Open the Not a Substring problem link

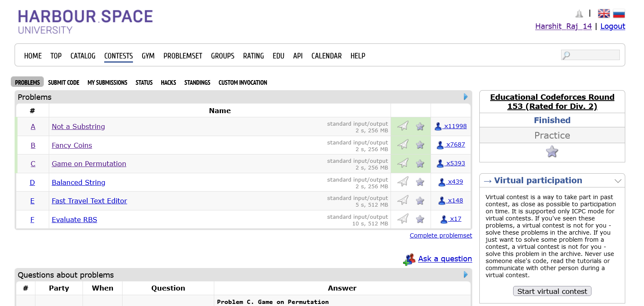tap(78, 126)
